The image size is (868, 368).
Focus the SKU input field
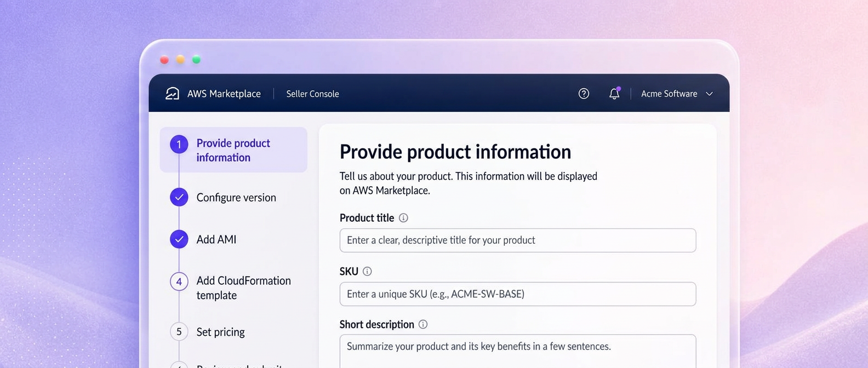click(518, 294)
